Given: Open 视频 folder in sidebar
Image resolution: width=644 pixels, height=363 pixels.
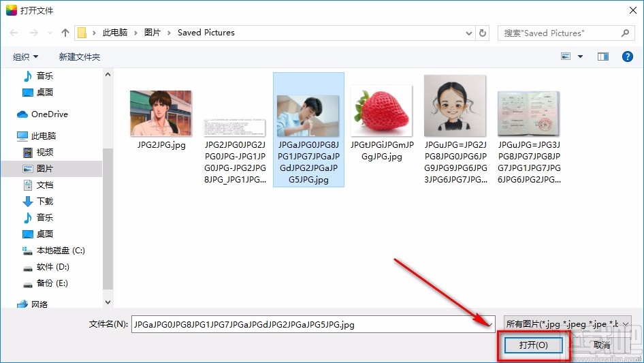Looking at the screenshot, I should (38, 153).
